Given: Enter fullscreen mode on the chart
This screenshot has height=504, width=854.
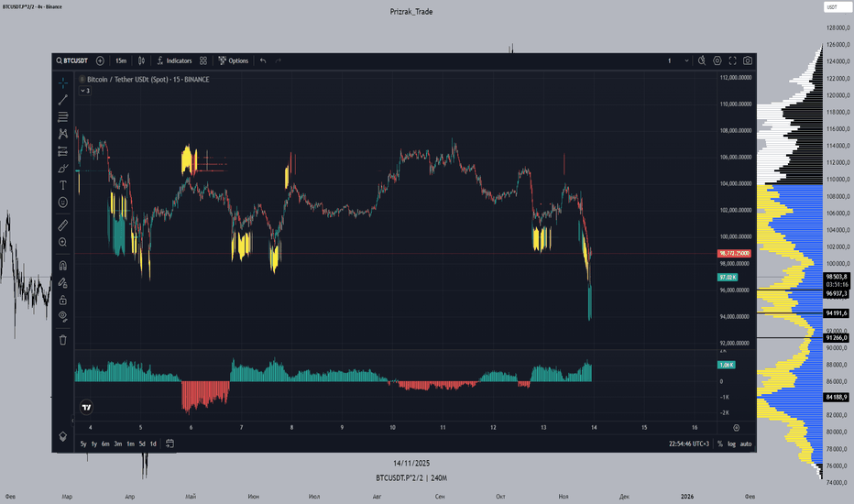Looking at the screenshot, I should click(733, 60).
